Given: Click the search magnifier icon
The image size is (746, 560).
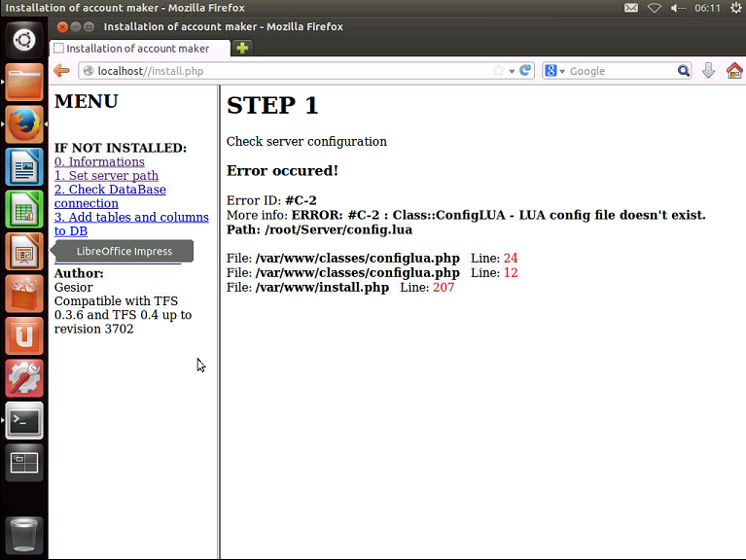Looking at the screenshot, I should pyautogui.click(x=683, y=71).
